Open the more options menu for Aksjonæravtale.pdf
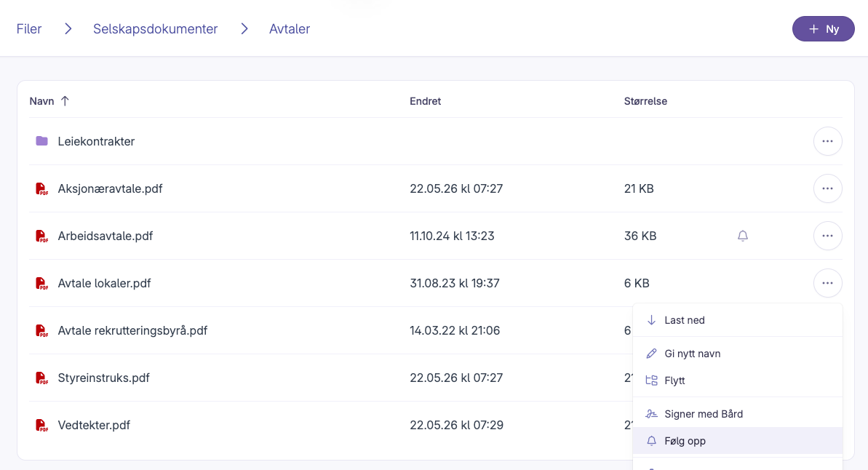Viewport: 868px width, 470px height. 827,188
